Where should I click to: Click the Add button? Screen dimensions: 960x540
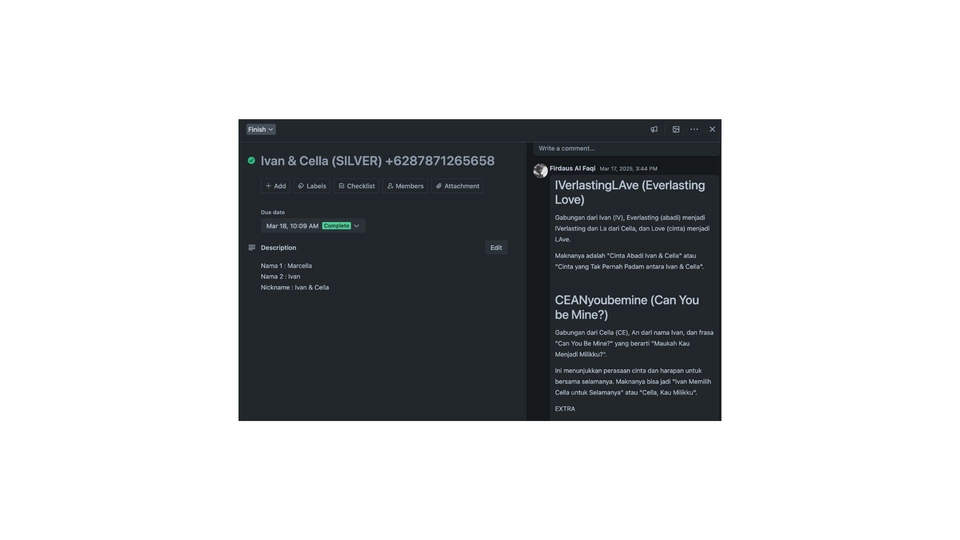click(x=276, y=186)
